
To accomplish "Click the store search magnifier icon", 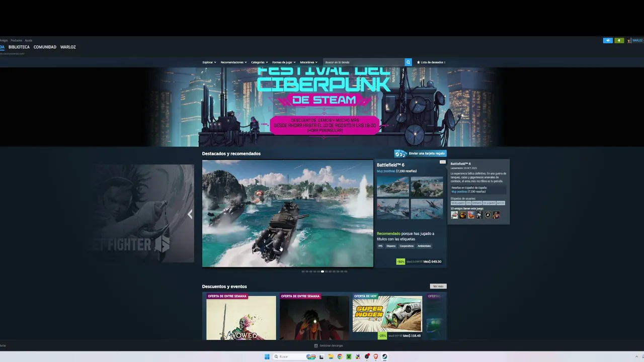I will click(408, 62).
